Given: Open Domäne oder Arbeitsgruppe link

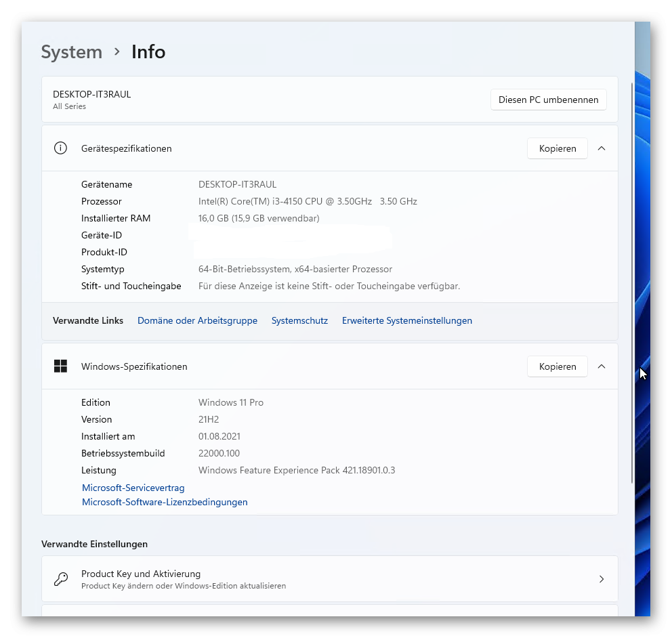Looking at the screenshot, I should pyautogui.click(x=197, y=320).
